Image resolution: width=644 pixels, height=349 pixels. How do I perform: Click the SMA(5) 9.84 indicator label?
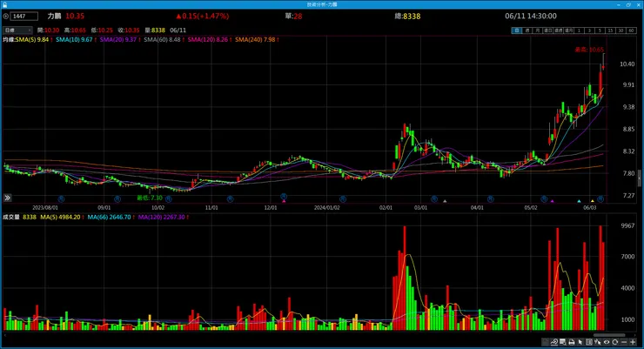coord(32,40)
